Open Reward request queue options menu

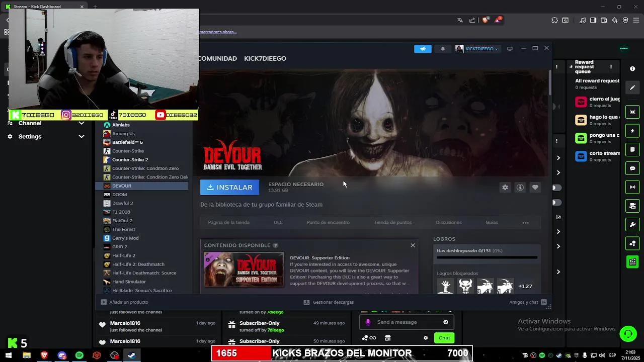(611, 67)
